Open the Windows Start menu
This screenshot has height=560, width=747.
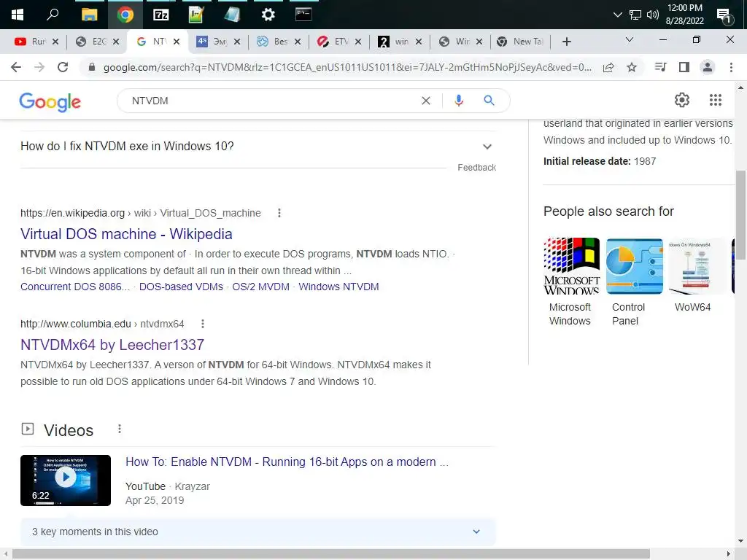(18, 15)
